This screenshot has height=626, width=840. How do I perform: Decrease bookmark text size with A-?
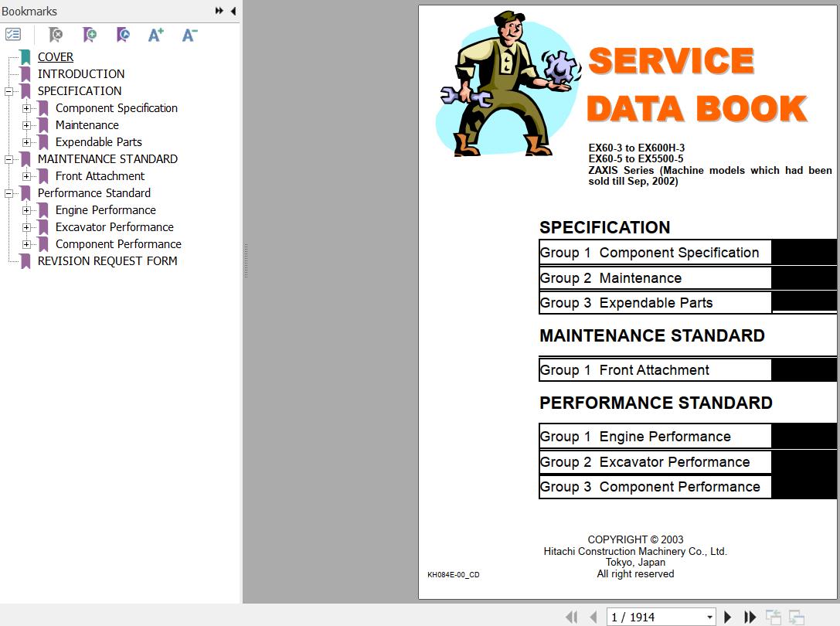point(189,35)
